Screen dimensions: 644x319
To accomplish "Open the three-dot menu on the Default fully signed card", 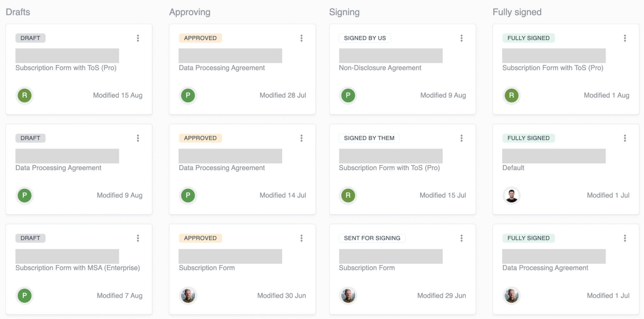I will coord(625,138).
